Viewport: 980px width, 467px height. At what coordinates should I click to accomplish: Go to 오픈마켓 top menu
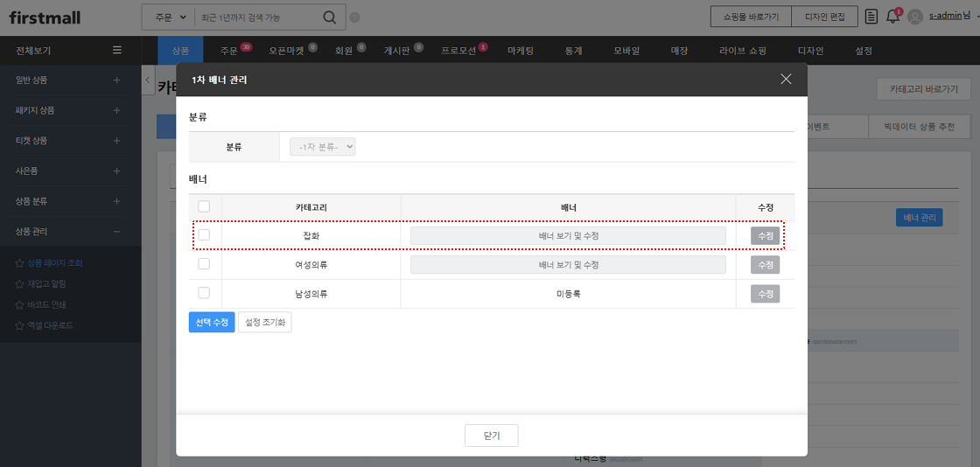coord(287,52)
